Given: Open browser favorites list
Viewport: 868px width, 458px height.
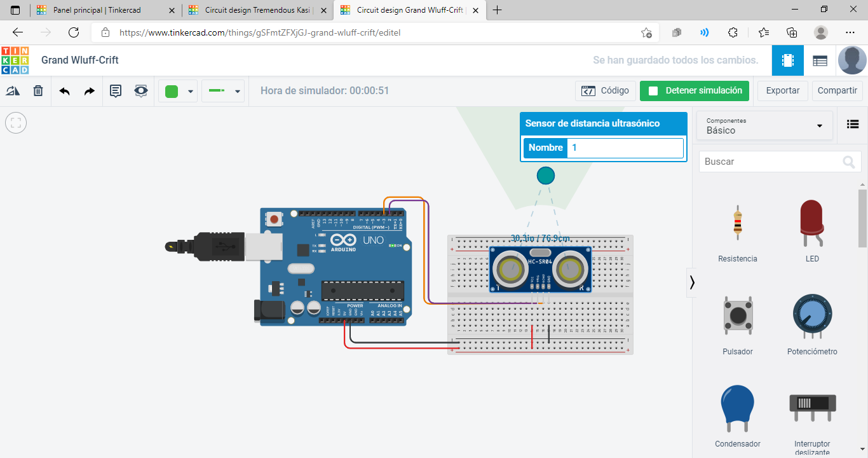Looking at the screenshot, I should click(763, 32).
